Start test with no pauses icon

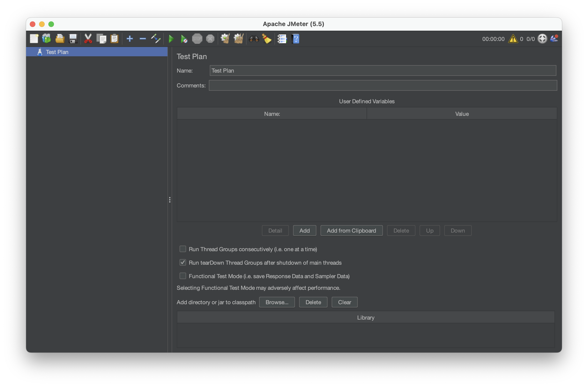coord(184,39)
